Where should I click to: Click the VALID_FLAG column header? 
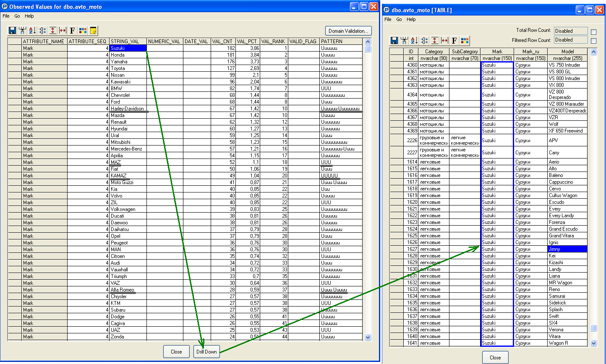[303, 42]
